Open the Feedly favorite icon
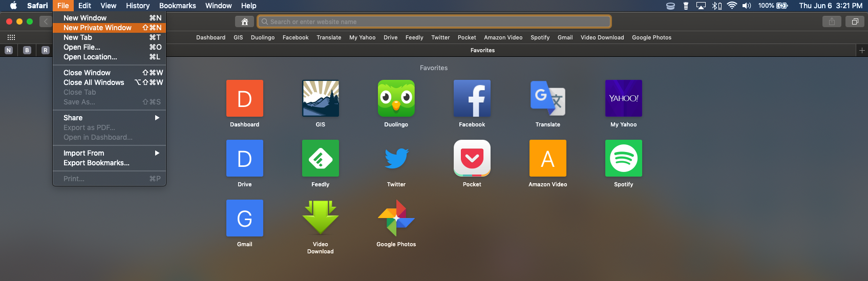 pos(321,158)
